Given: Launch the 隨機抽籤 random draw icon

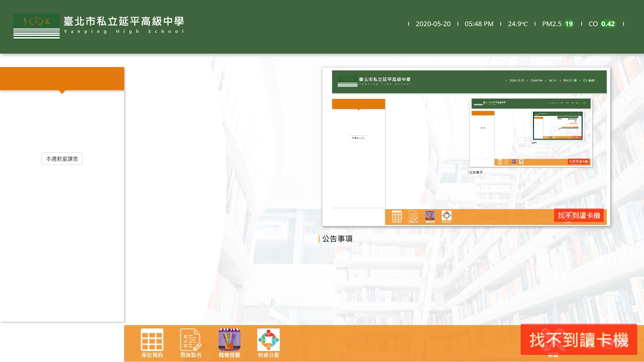Looking at the screenshot, I should coord(229,343).
